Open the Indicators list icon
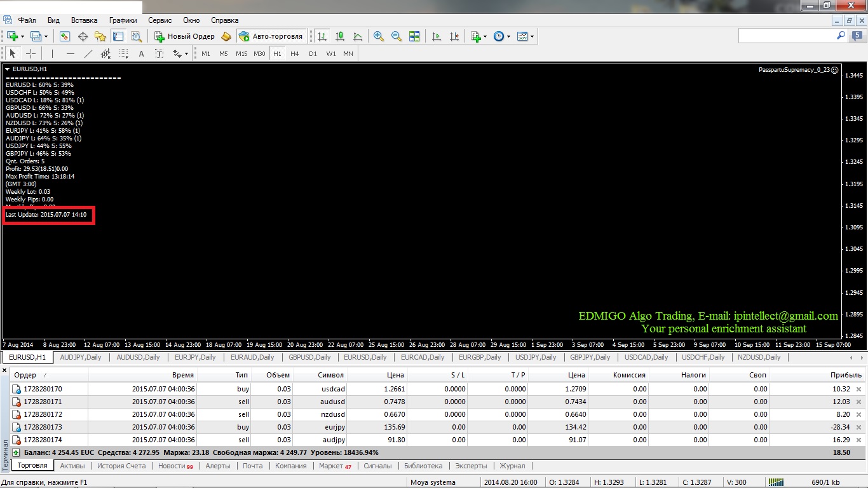 point(476,36)
